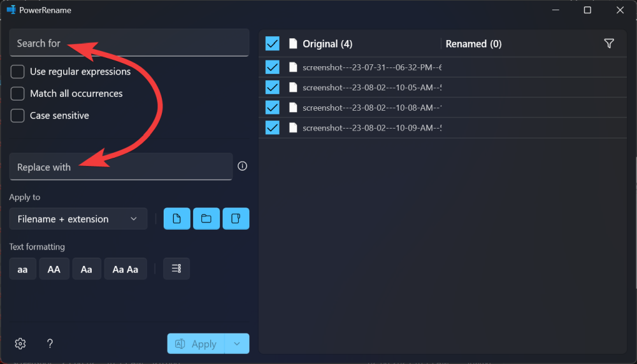Toggle the include subfolders icon
This screenshot has width=637, height=364.
(x=236, y=219)
